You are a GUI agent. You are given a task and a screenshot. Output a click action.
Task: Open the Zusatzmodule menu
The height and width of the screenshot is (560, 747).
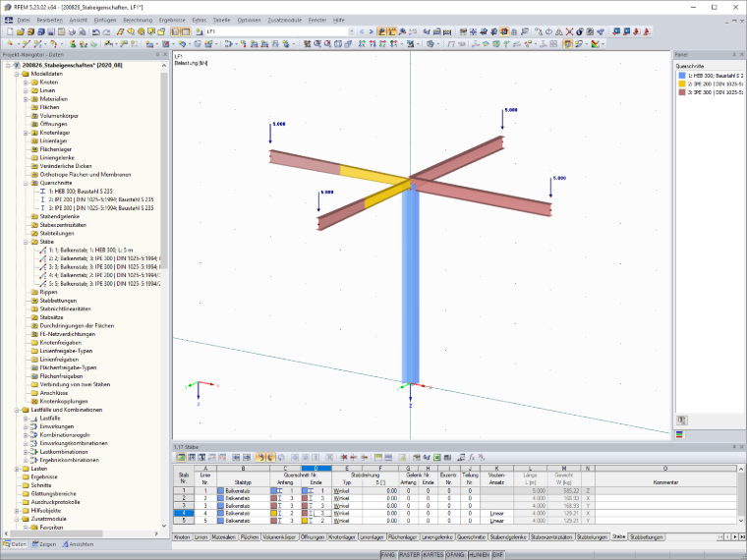pyautogui.click(x=284, y=20)
